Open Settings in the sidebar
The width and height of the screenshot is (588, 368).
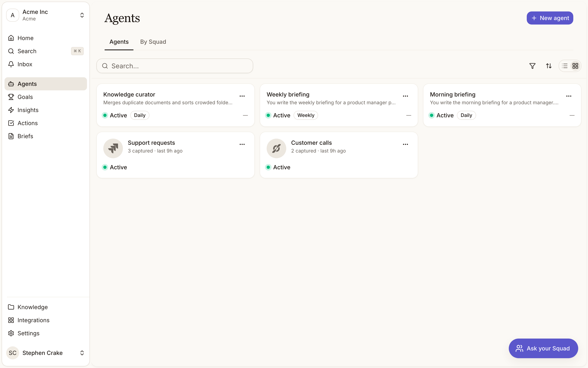(x=46, y=333)
